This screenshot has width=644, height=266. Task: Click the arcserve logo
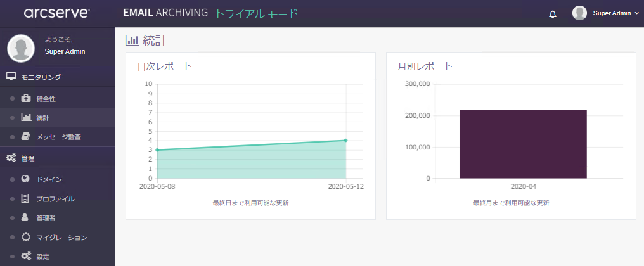point(56,13)
